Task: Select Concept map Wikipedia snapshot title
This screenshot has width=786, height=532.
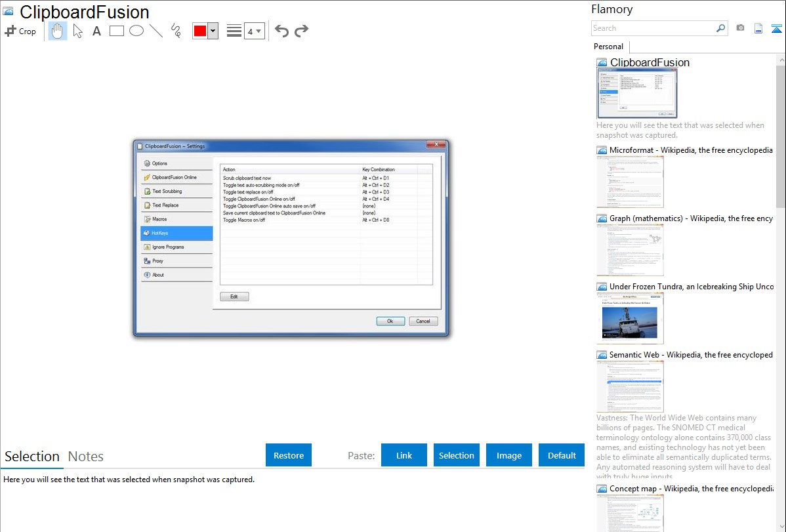Action: [x=691, y=488]
